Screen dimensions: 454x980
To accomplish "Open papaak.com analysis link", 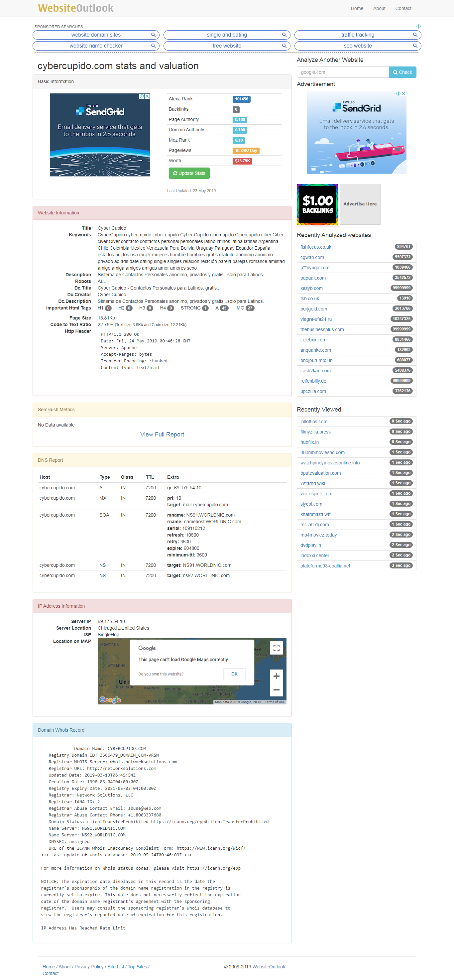I will click(312, 278).
